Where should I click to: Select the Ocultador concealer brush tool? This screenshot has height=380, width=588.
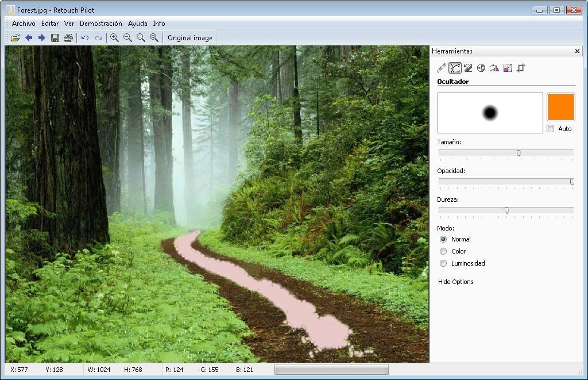click(x=455, y=68)
